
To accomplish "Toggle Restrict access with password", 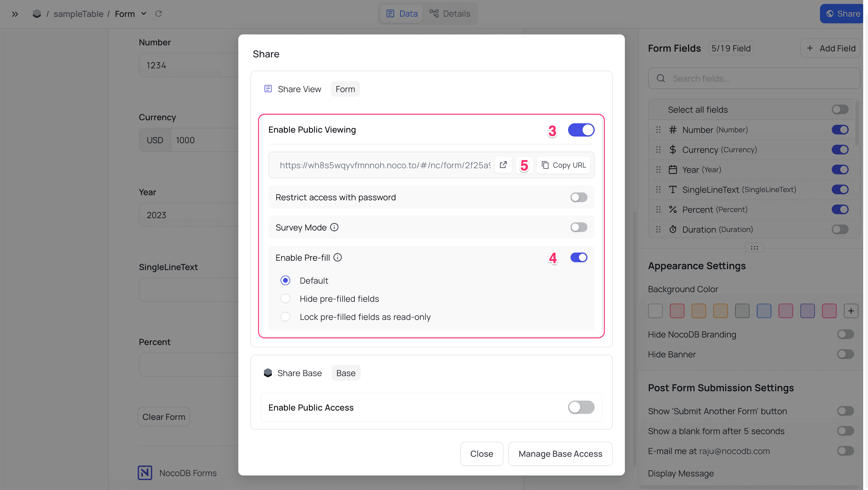I will tap(579, 197).
